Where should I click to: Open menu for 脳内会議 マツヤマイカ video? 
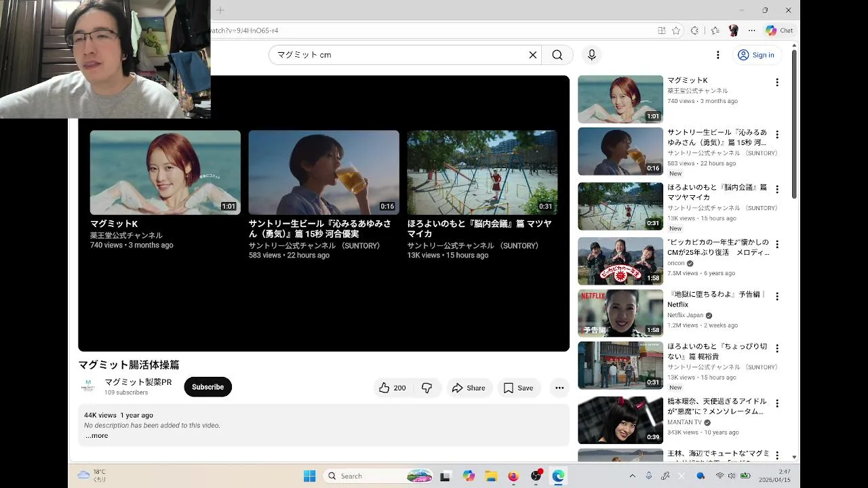click(777, 189)
